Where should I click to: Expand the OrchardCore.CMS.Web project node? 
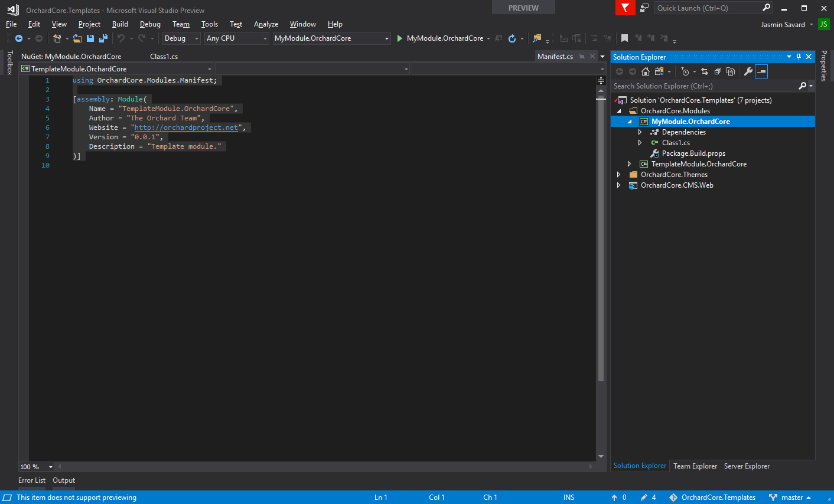(618, 185)
